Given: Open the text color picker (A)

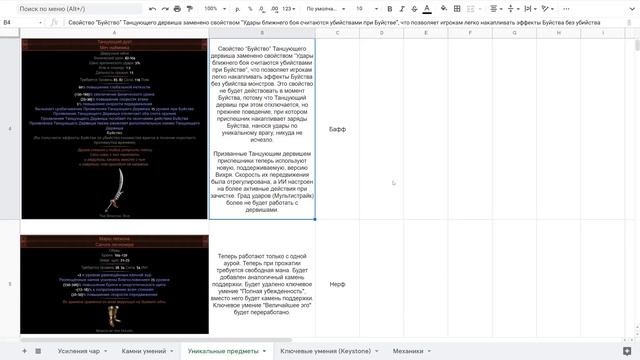Looking at the screenshot, I should [x=427, y=9].
